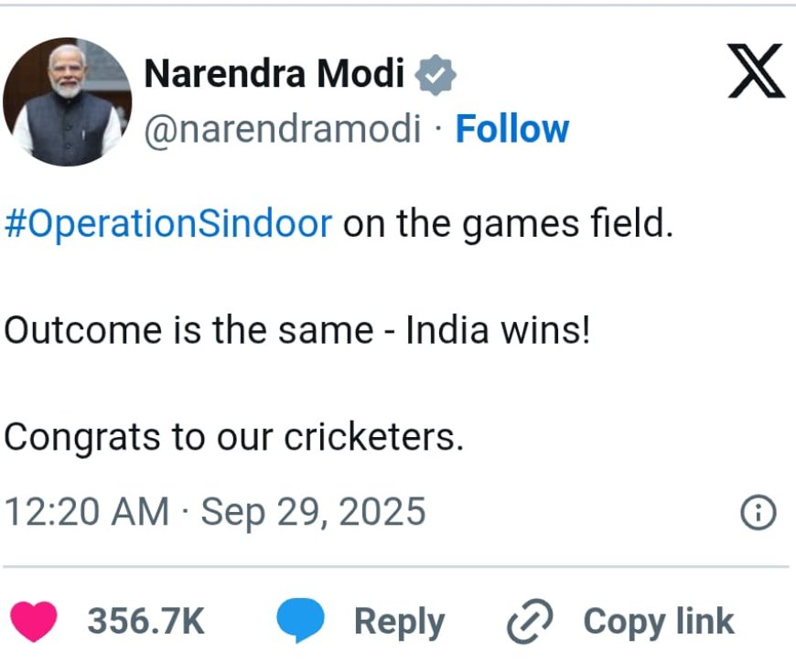Click the Sep 29, 2025 date

coord(313,512)
